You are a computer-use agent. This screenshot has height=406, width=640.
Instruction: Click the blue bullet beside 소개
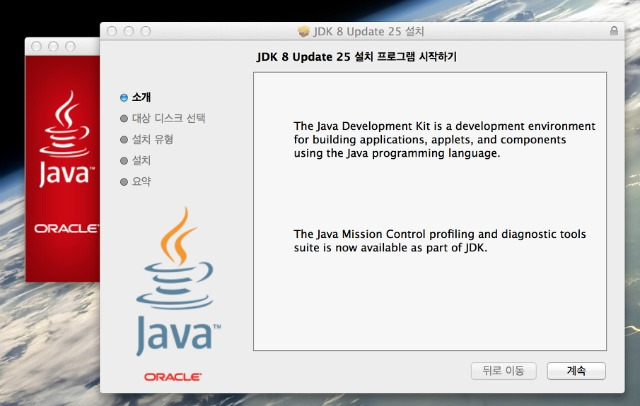pyautogui.click(x=124, y=98)
